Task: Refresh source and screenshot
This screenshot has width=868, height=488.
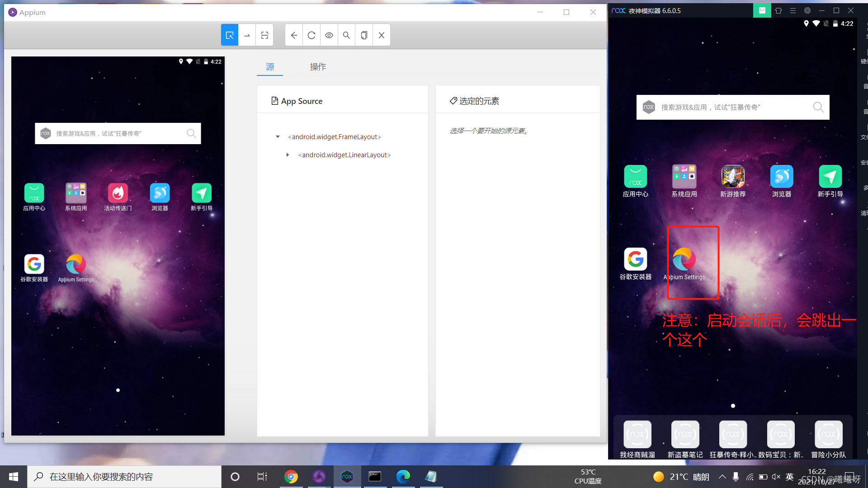Action: click(311, 35)
